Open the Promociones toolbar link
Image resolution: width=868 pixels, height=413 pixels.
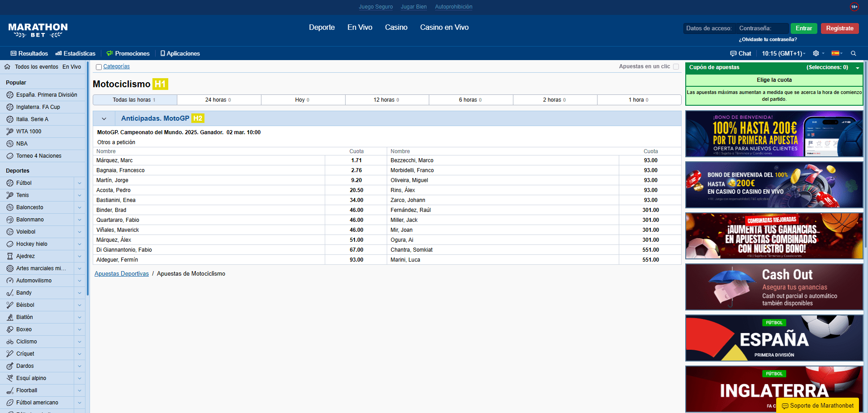[x=128, y=53]
